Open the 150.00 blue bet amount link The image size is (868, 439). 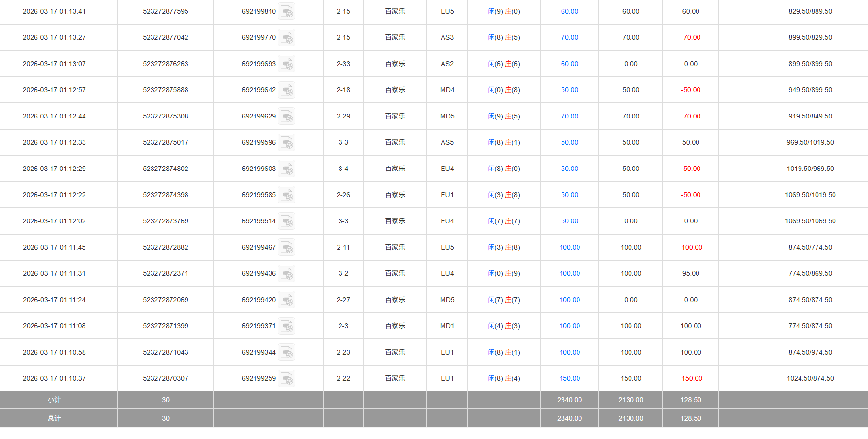[x=569, y=378]
